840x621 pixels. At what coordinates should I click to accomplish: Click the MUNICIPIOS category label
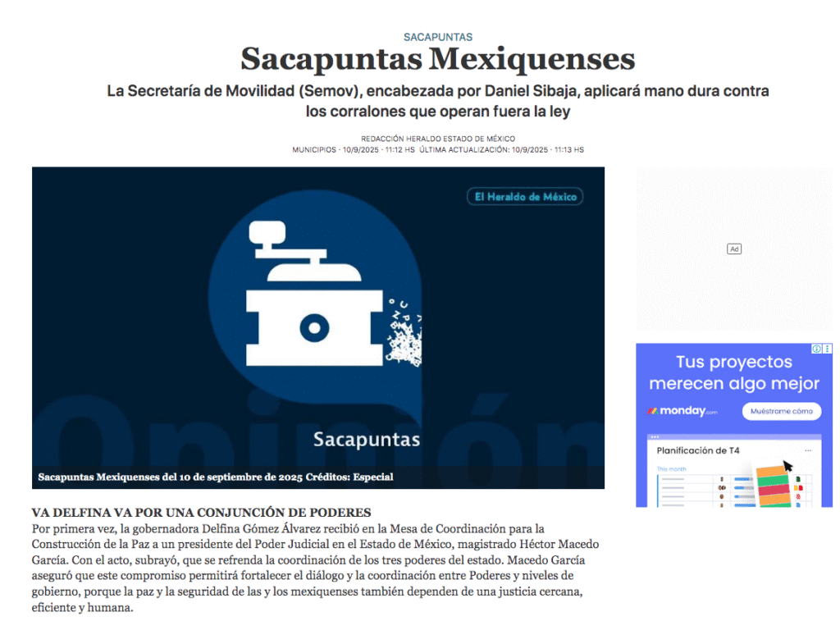pos(314,150)
